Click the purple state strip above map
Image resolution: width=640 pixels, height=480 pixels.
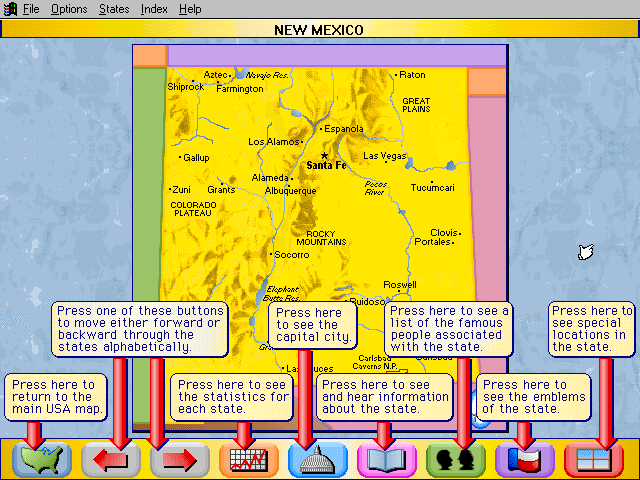(318, 55)
